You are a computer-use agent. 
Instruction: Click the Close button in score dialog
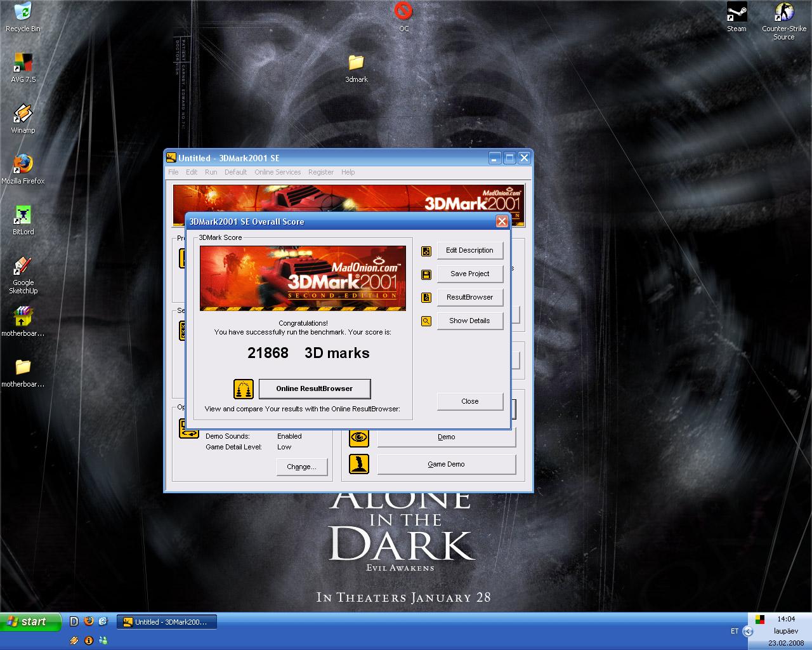(x=470, y=401)
